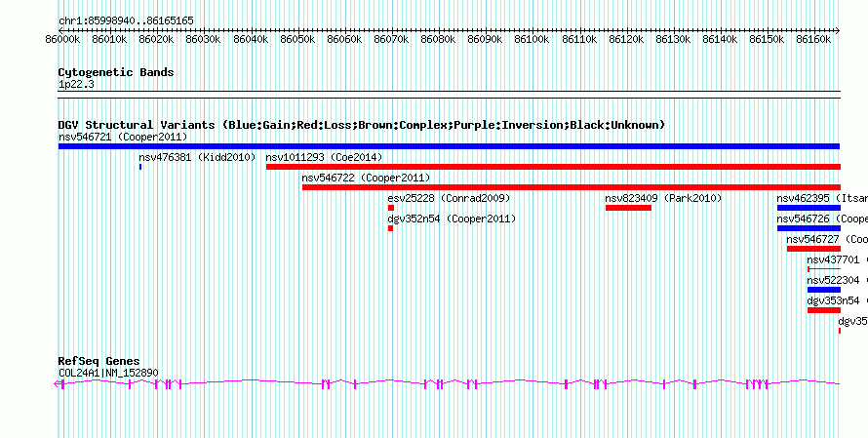Screen dimensions: 868x438
Task: Click the 86130k ruler label
Action: (674, 40)
